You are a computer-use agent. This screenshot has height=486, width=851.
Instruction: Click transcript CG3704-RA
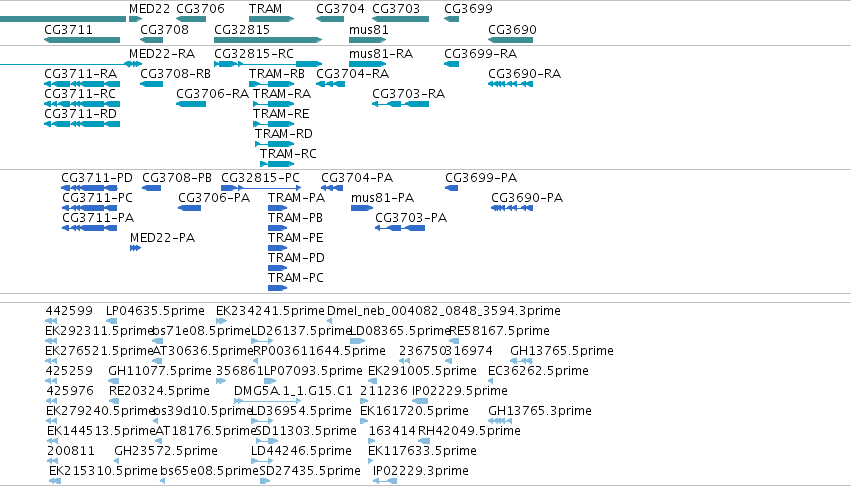click(x=353, y=74)
